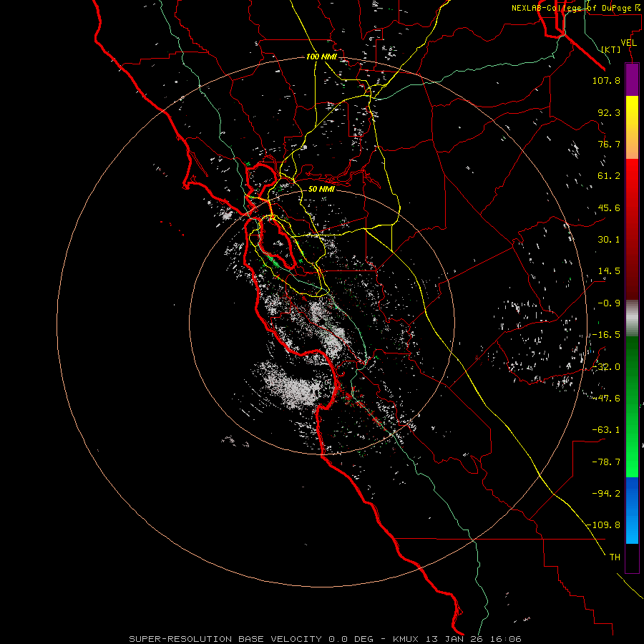The image size is (644, 644).
Task: Click the -16.5 velocity scale value
Action: [606, 335]
